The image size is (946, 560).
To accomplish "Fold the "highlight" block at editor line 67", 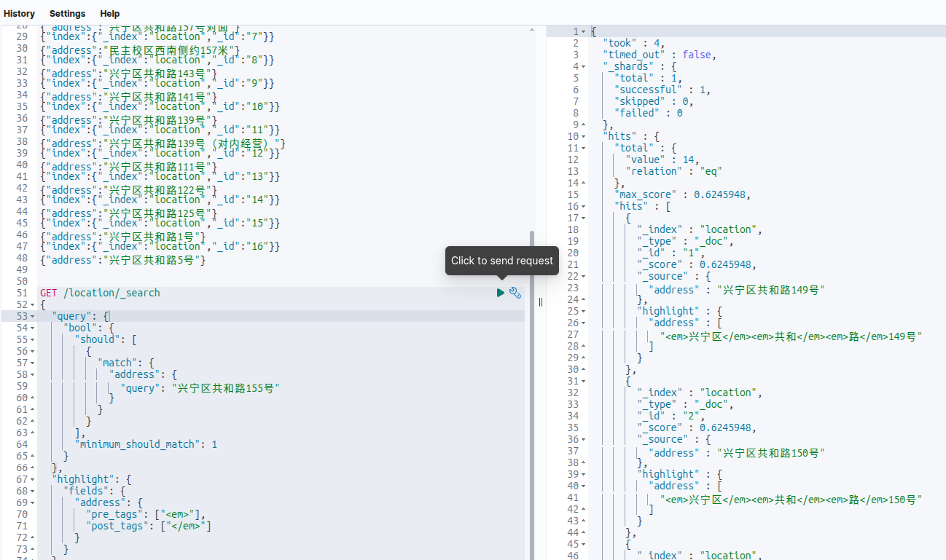I will (33, 479).
